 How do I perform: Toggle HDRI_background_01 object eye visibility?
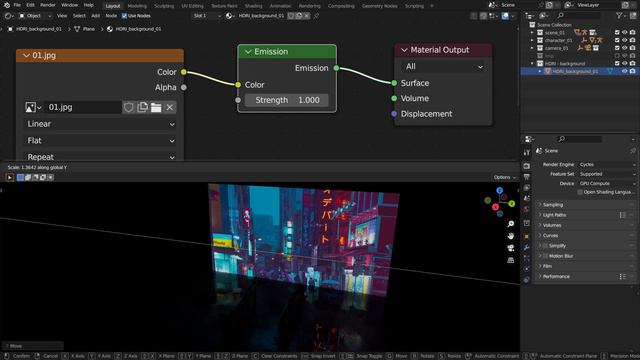click(x=624, y=71)
